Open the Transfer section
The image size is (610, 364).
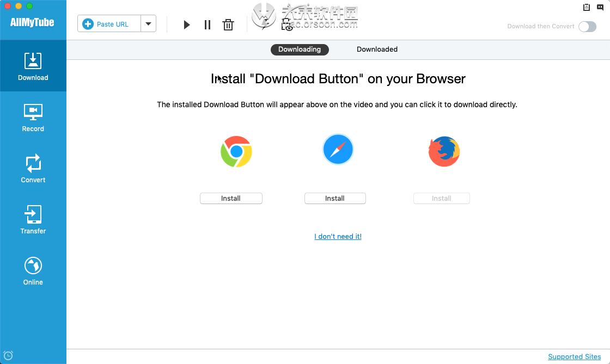[x=33, y=220]
